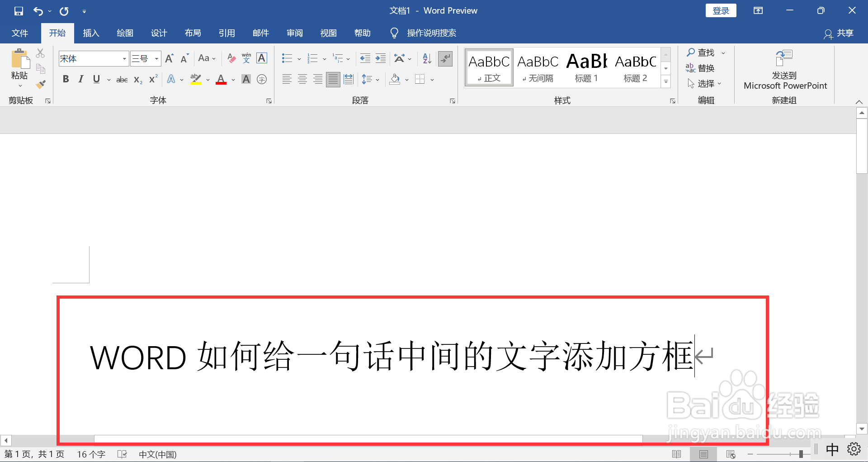Viewport: 868px width, 462px height.
Task: Decrease font size with shrink A
Action: pyautogui.click(x=184, y=58)
